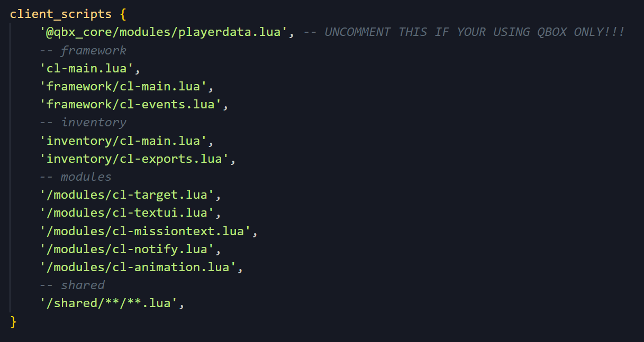Click the '-- modules' comment line

(x=76, y=177)
